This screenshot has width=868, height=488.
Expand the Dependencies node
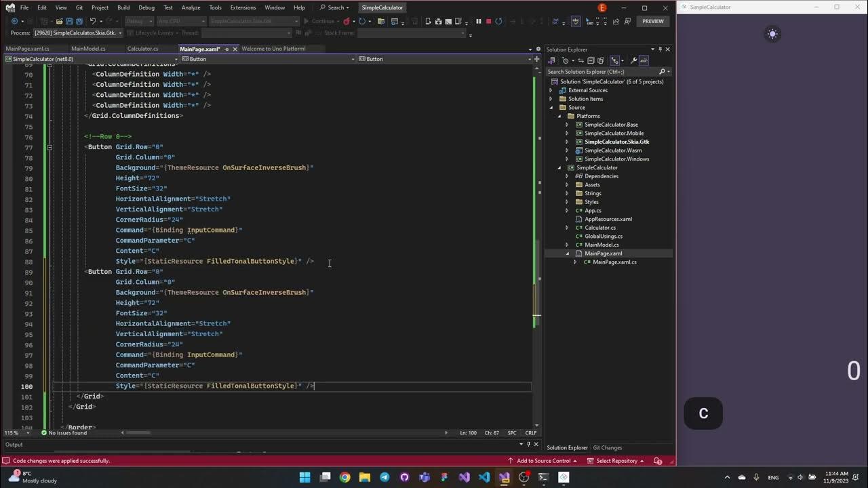click(568, 176)
